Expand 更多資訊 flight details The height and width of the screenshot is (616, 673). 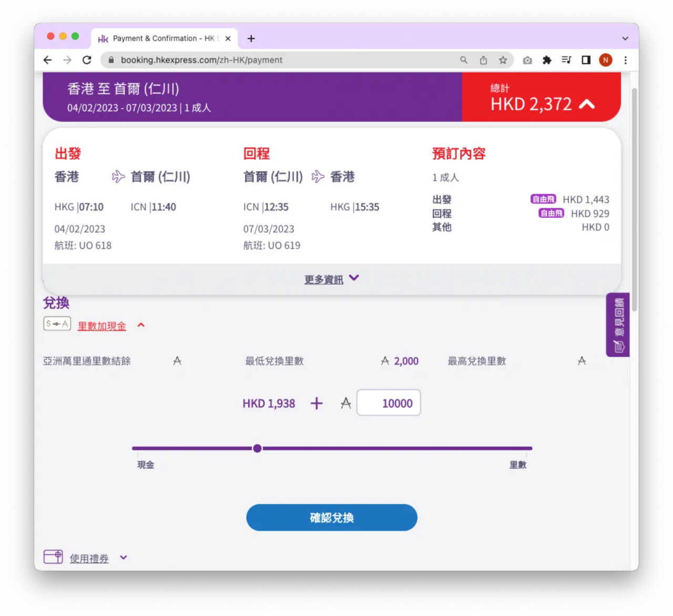(x=332, y=279)
